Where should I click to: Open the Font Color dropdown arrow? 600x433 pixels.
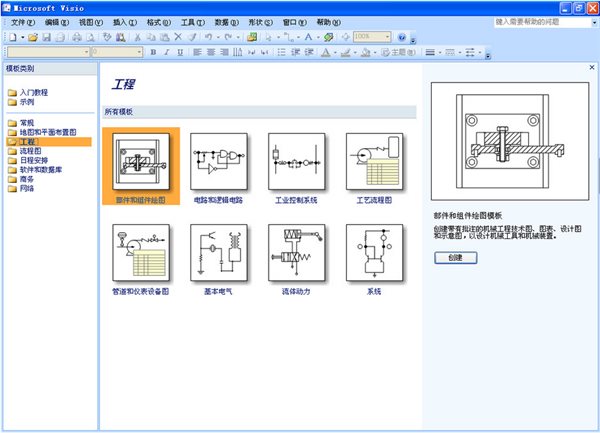point(335,52)
